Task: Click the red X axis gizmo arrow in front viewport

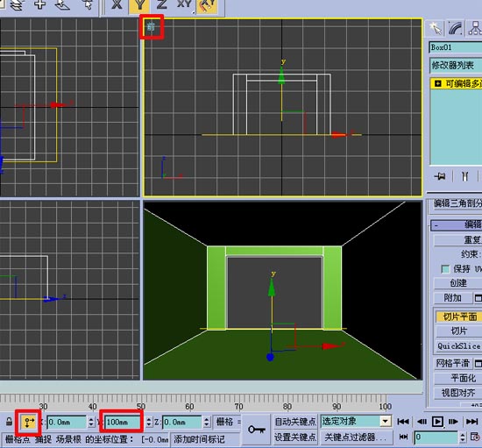Action: point(339,135)
